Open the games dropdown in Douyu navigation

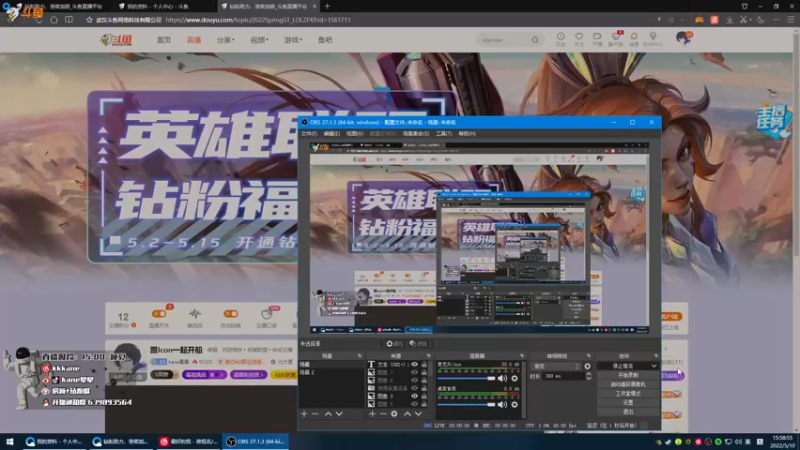(293, 40)
